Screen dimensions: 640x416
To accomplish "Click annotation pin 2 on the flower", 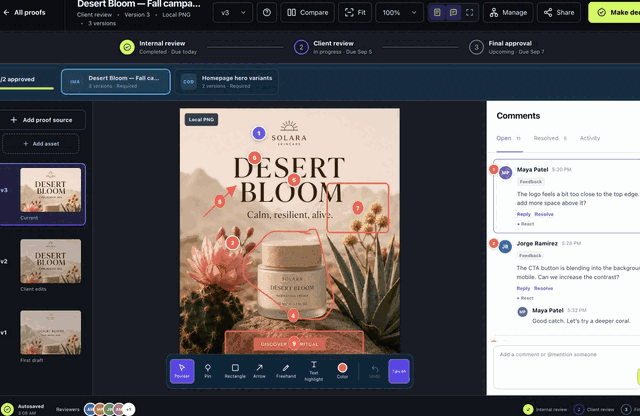I will pyautogui.click(x=232, y=243).
